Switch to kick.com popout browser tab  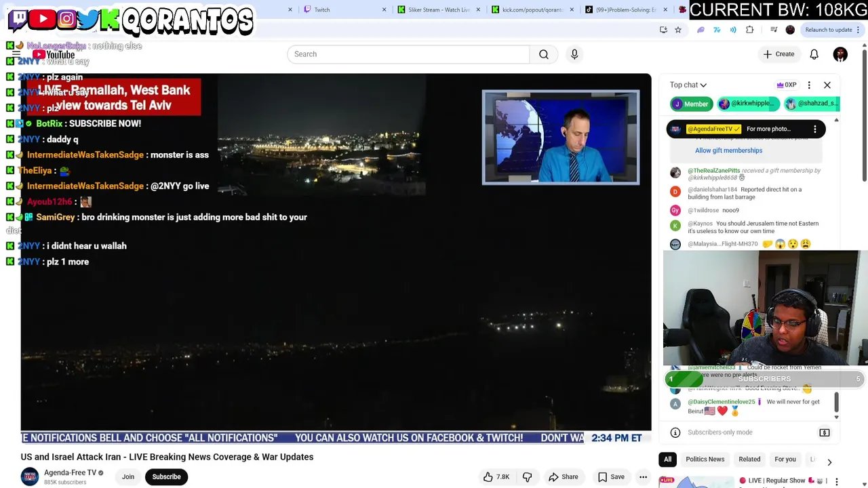532,9
